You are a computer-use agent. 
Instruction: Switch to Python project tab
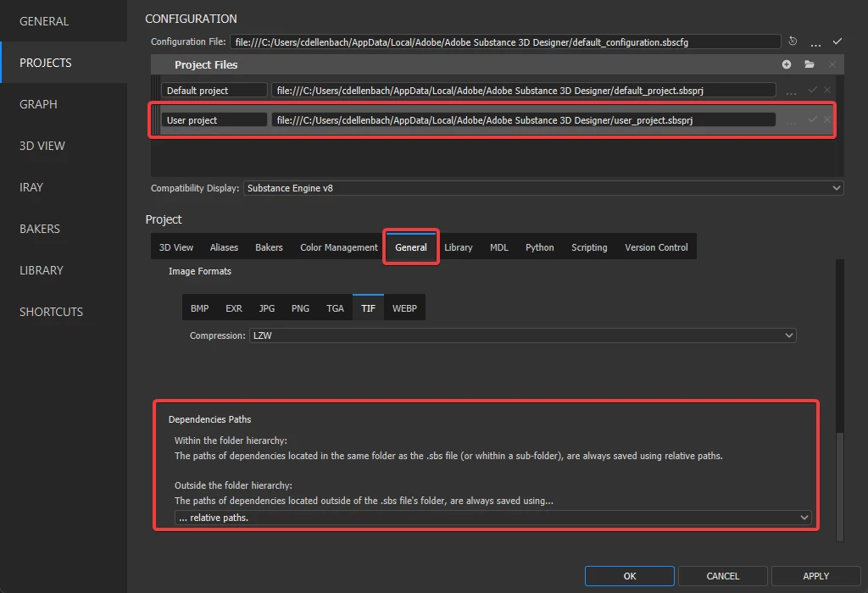(x=539, y=247)
